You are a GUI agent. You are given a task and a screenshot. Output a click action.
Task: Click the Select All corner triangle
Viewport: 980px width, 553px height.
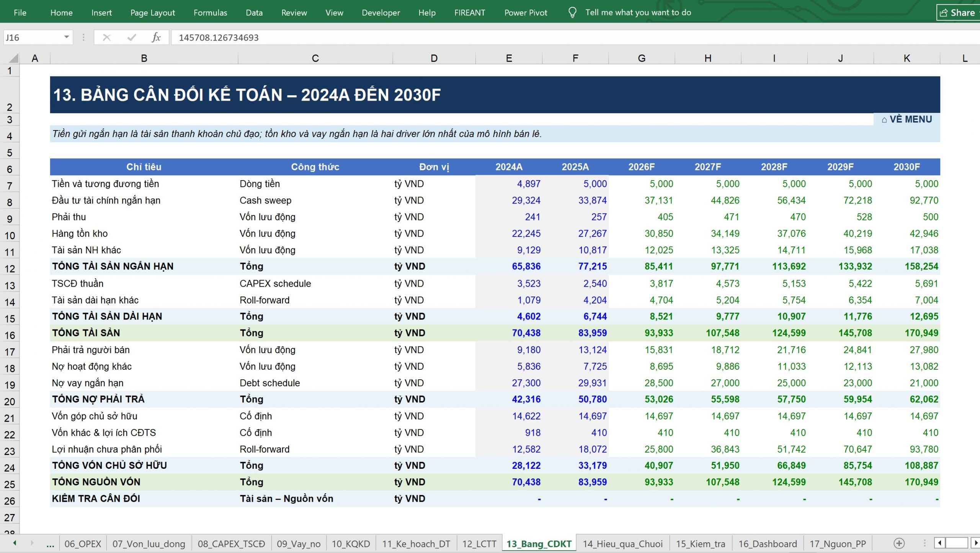14,58
